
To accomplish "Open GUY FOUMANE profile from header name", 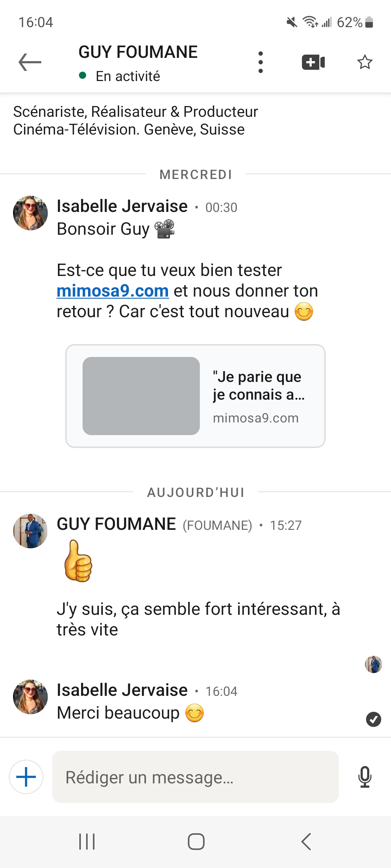I will pos(138,52).
